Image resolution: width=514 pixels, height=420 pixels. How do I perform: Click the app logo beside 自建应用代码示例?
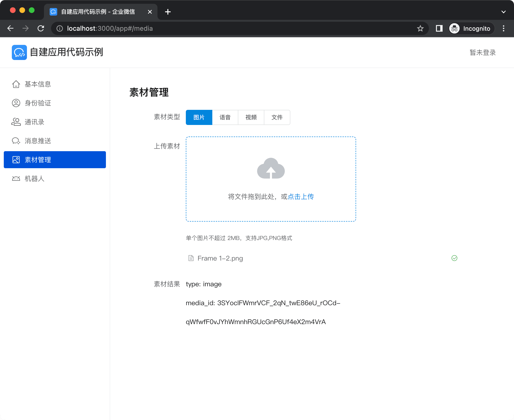pyautogui.click(x=19, y=52)
